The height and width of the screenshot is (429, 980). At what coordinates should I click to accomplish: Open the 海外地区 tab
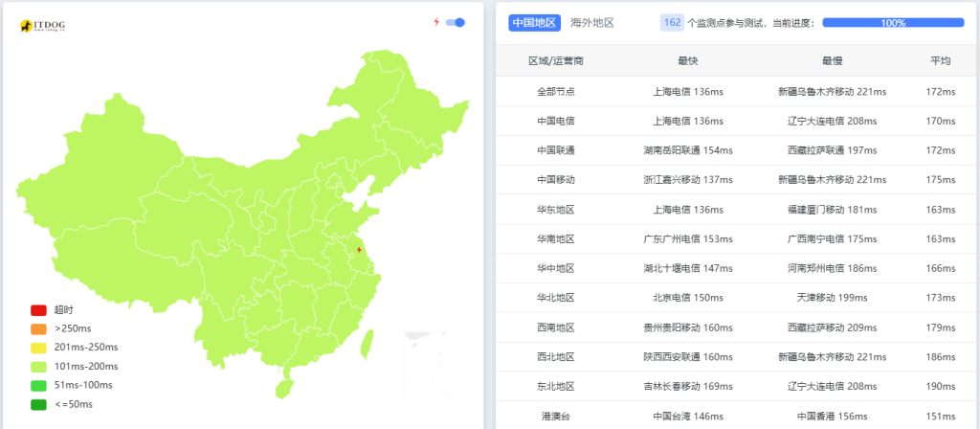(591, 22)
